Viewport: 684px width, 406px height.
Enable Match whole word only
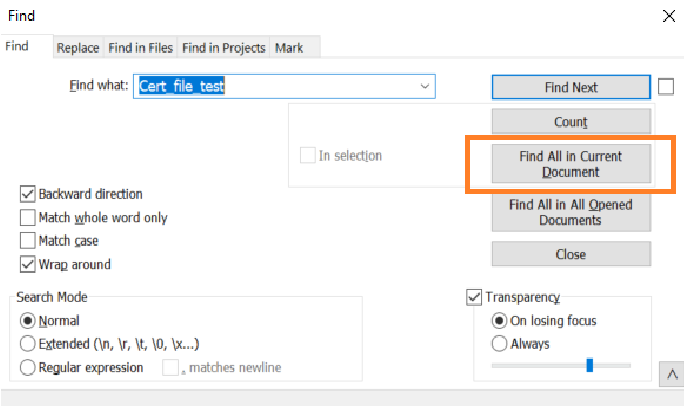(x=28, y=217)
